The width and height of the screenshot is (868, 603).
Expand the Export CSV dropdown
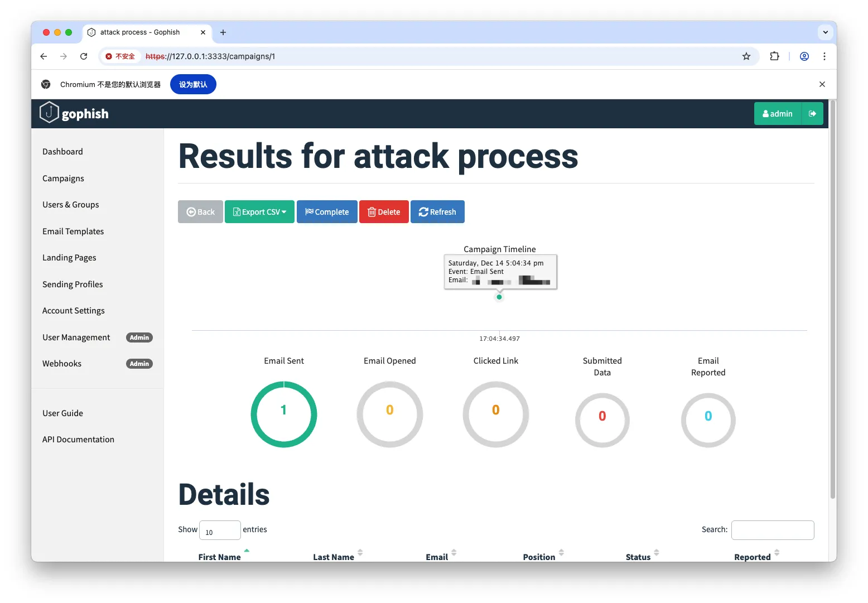[x=259, y=212]
